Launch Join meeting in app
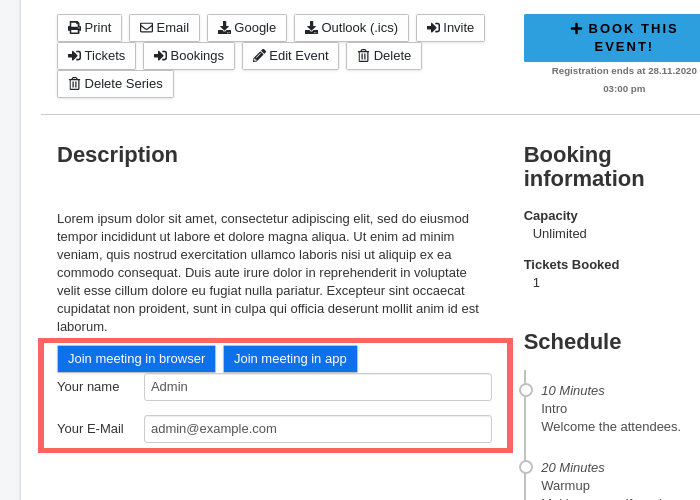 (x=290, y=359)
